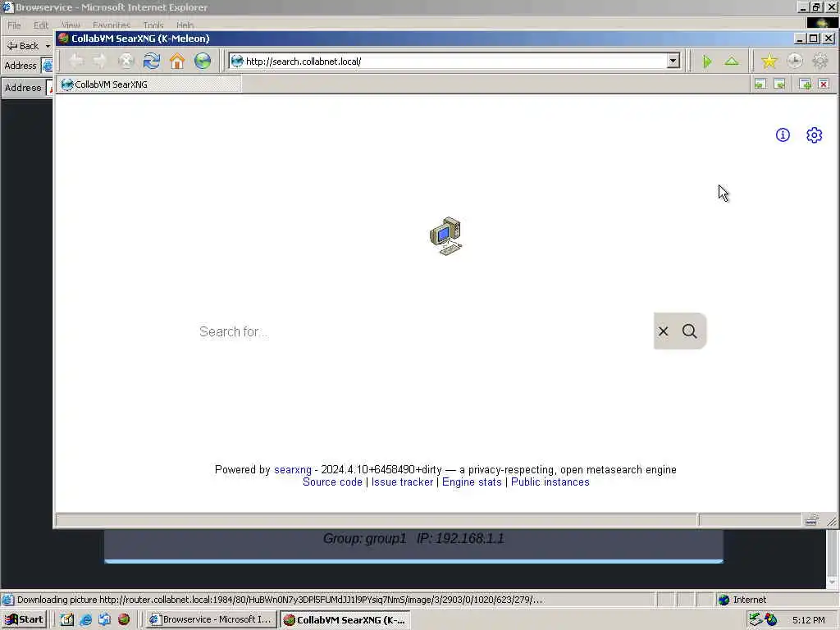Open SearXNG preferences gear icon

[815, 135]
